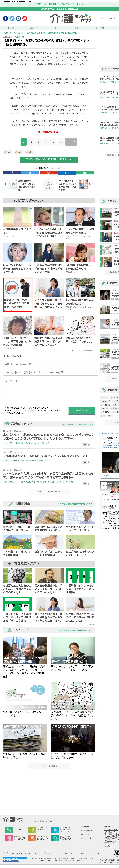The height and width of the screenshot is (868, 119).
Task: Submit comment with 投稿する button
Action: [x=81, y=410]
